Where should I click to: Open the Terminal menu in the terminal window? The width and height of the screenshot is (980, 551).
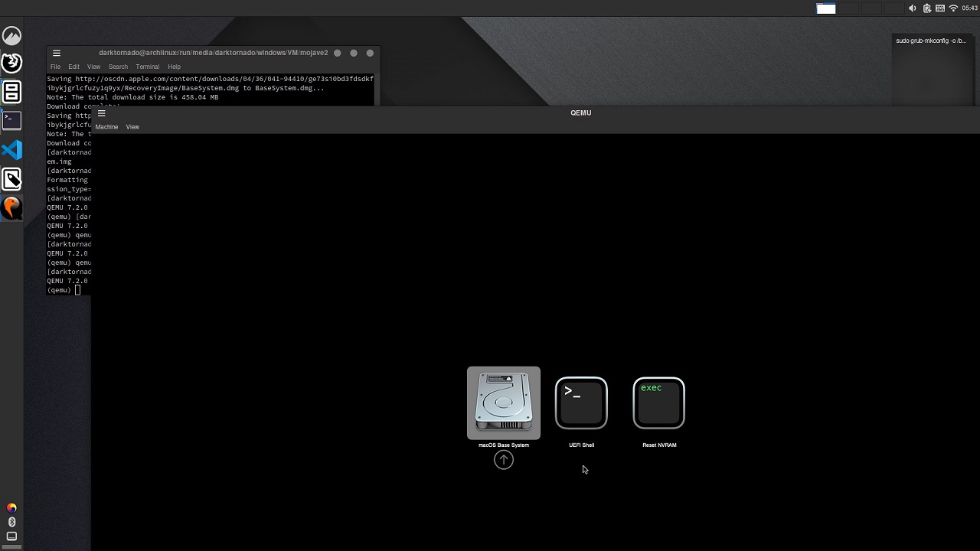coord(147,67)
